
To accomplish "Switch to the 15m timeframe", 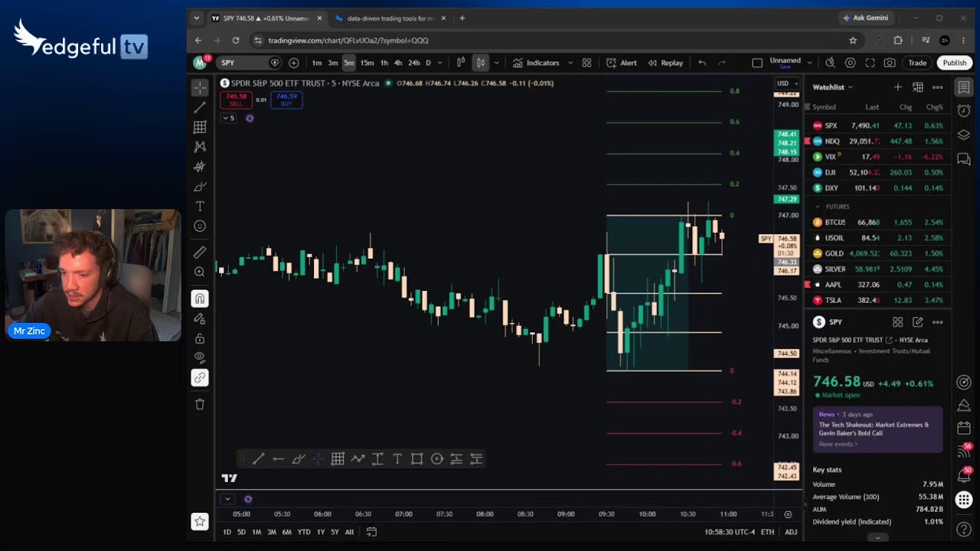I will 367,63.
